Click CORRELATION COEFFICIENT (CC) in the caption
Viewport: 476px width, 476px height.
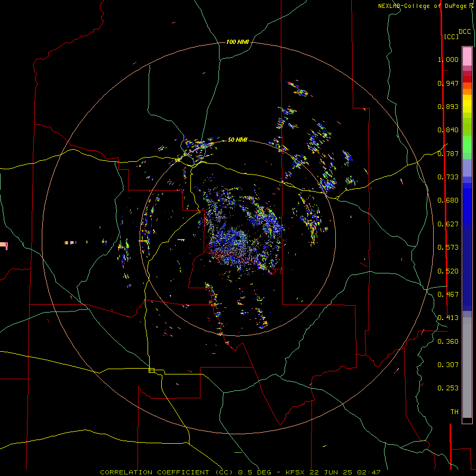167,472
